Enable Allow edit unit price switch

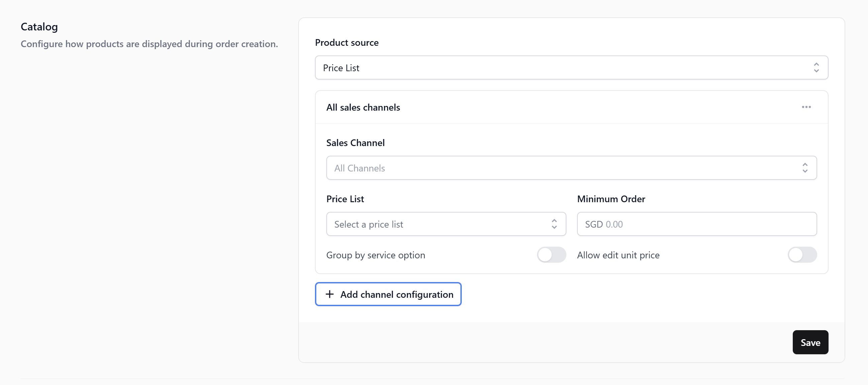point(802,255)
